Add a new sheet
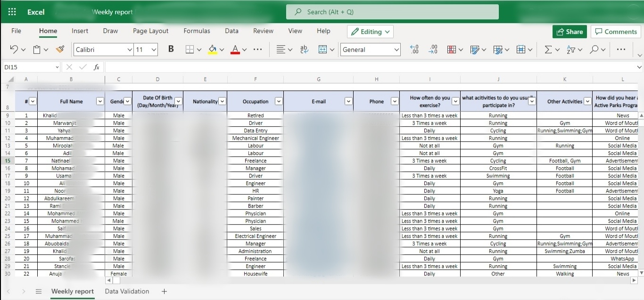The height and width of the screenshot is (300, 644). pyautogui.click(x=164, y=292)
